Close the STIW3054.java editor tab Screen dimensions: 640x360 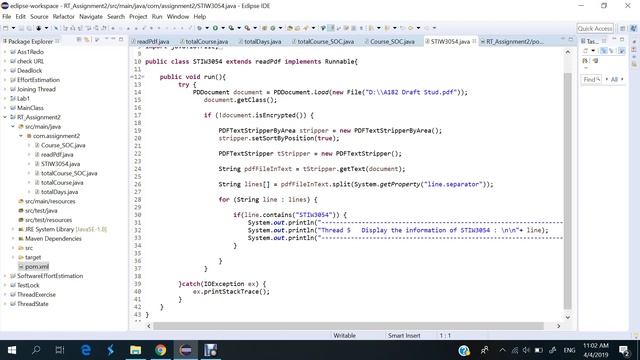pyautogui.click(x=474, y=41)
